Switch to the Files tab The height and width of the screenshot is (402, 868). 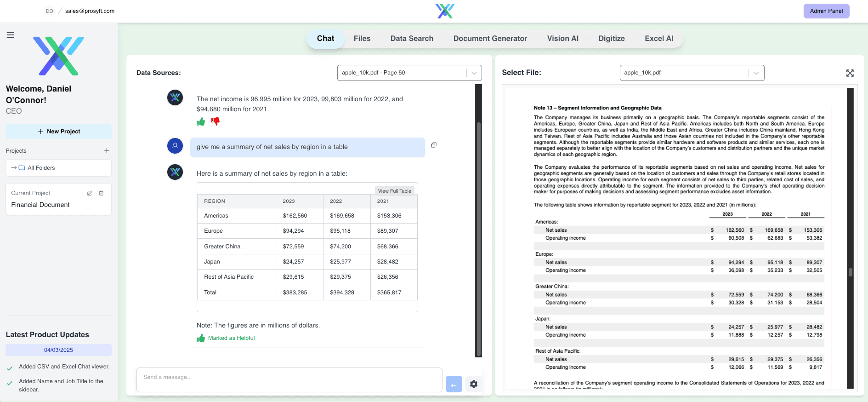click(362, 39)
